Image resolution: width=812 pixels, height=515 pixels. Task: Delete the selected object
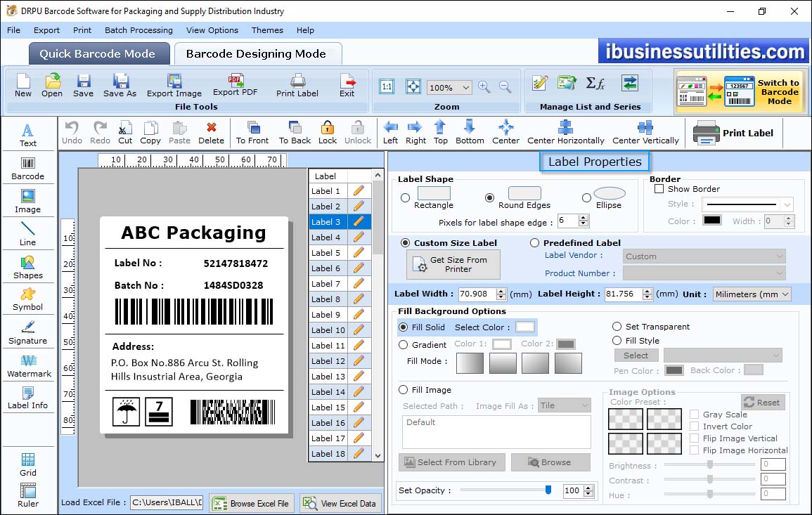(212, 133)
